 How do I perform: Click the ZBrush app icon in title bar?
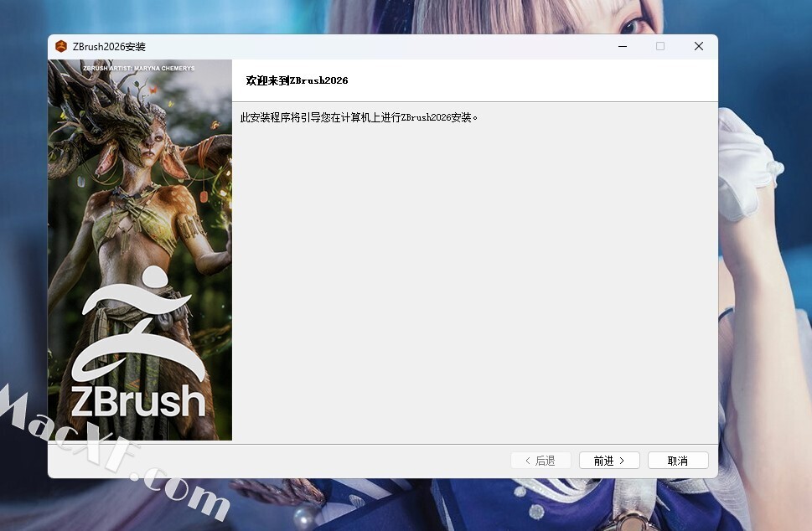click(x=61, y=47)
